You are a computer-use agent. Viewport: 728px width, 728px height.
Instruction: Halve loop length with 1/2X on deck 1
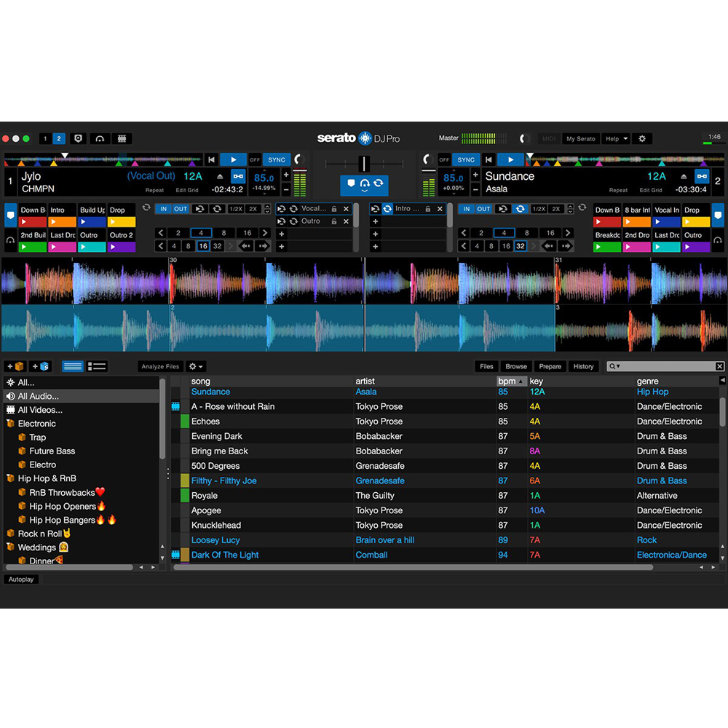point(236,209)
